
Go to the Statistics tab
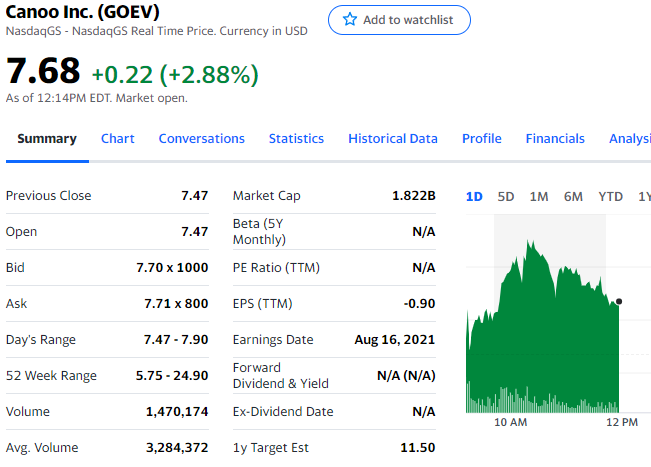[296, 138]
